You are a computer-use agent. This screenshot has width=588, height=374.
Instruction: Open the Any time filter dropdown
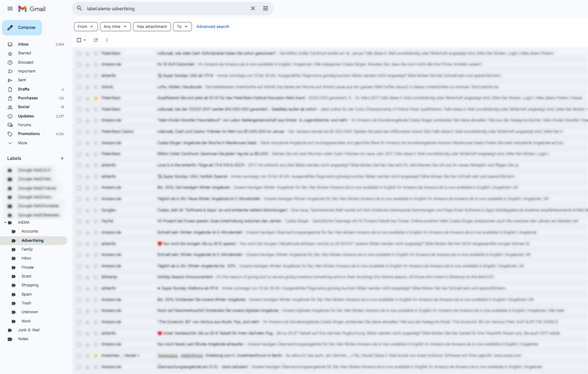coord(115,26)
